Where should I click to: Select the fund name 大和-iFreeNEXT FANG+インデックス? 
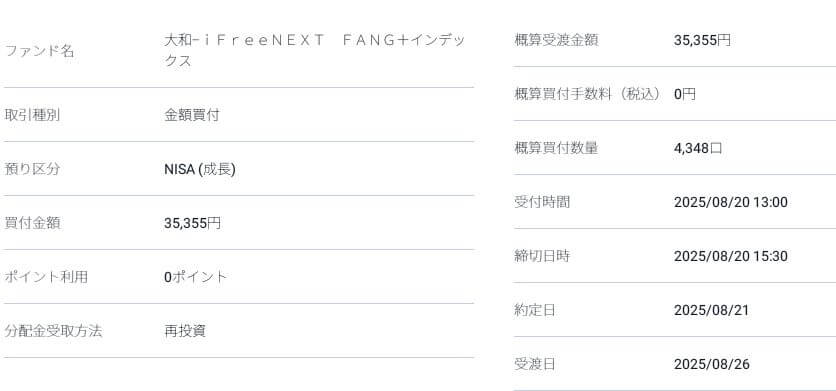pyautogui.click(x=315, y=51)
